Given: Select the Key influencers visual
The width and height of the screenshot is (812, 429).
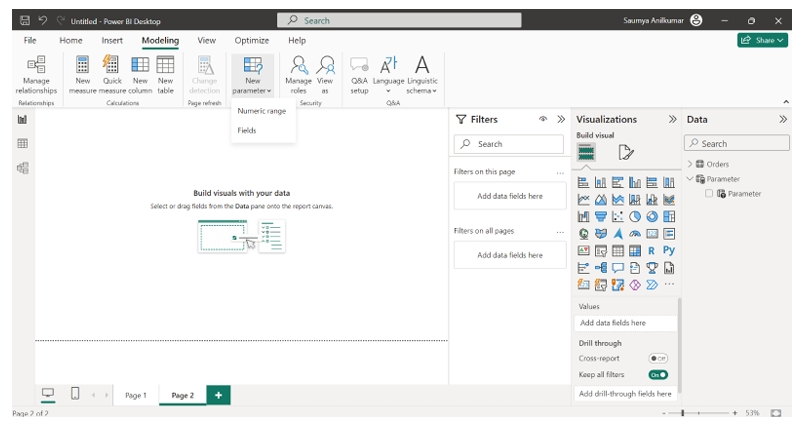Looking at the screenshot, I should click(x=583, y=268).
